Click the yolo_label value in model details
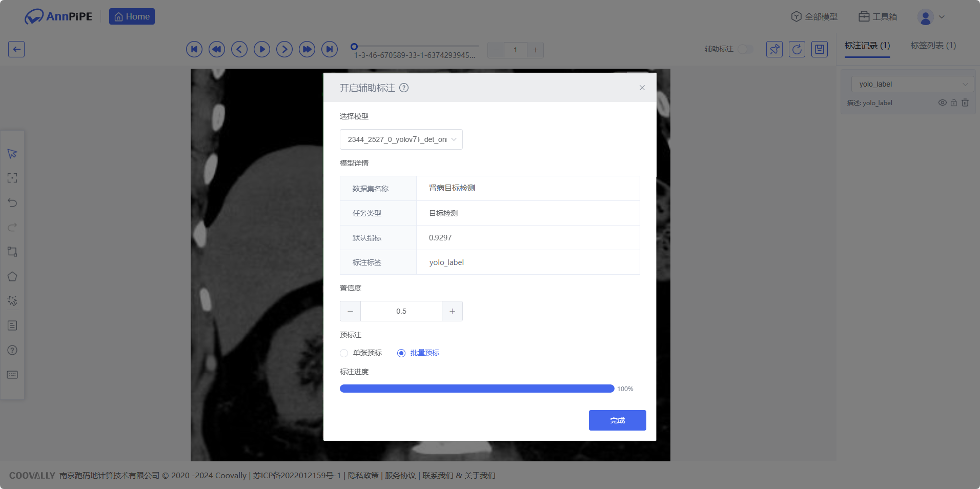 point(446,262)
